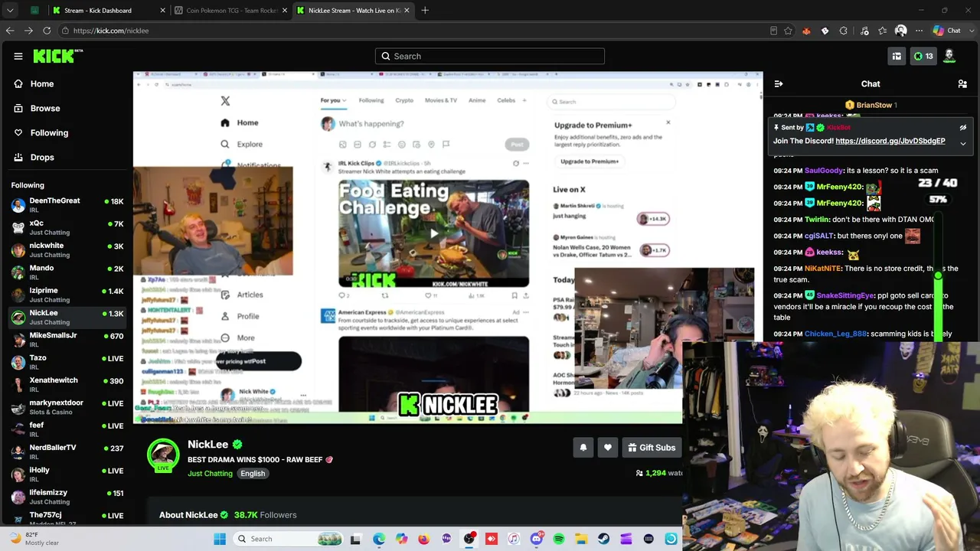Open Firefox from the taskbar
The image size is (980, 551).
(x=423, y=540)
